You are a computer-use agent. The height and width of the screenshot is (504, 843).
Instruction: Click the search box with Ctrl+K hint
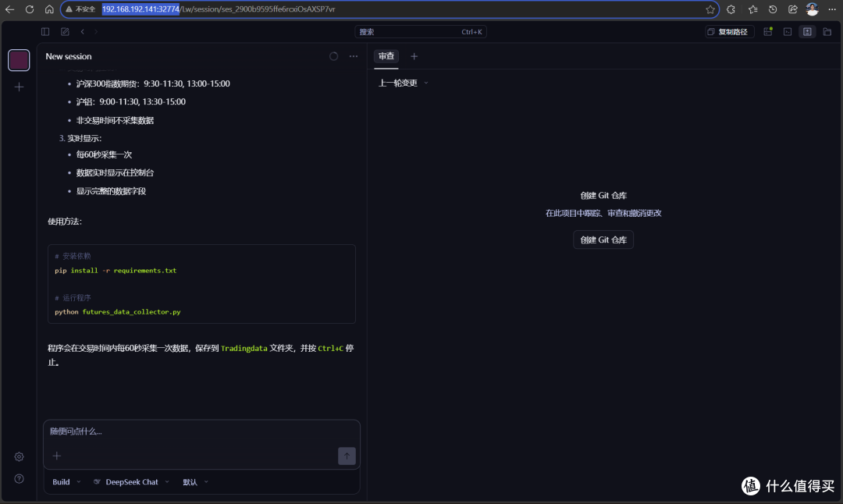pos(421,32)
